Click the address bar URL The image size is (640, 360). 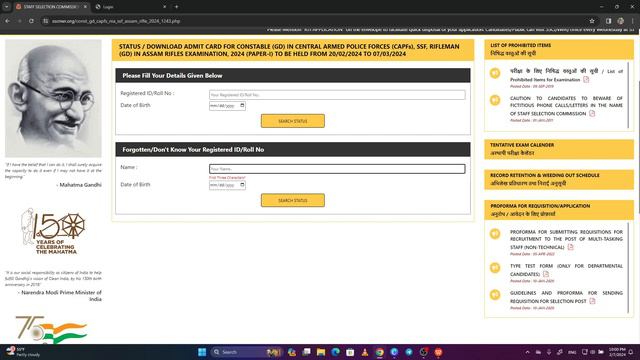pos(116,21)
